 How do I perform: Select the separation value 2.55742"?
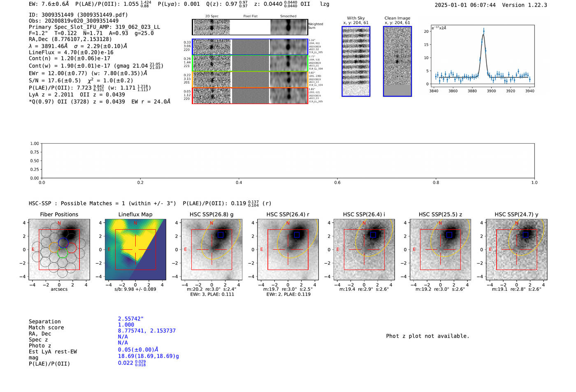pos(131,319)
